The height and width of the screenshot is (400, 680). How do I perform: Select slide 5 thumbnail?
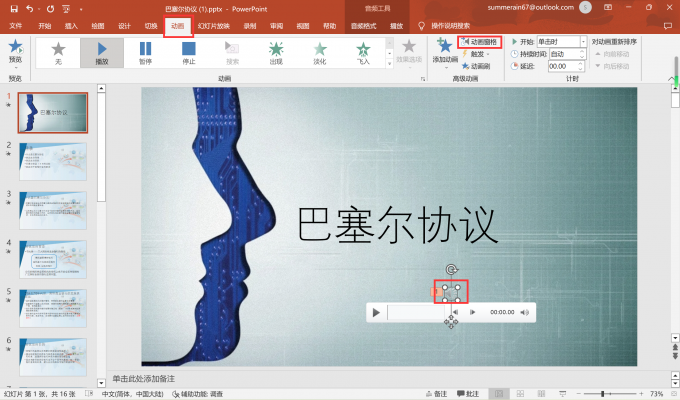coord(53,308)
